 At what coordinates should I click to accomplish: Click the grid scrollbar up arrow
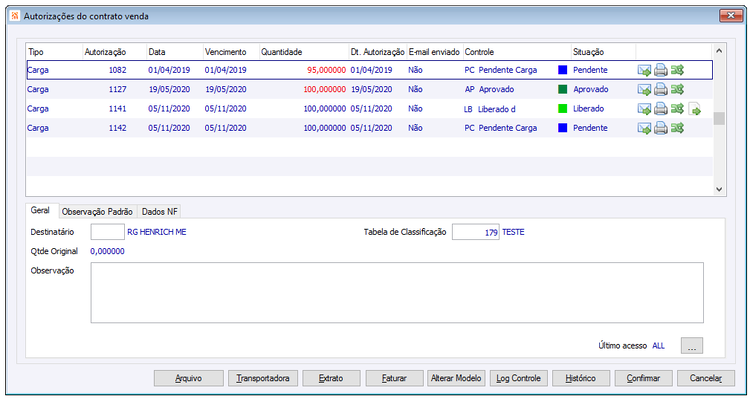pos(719,51)
